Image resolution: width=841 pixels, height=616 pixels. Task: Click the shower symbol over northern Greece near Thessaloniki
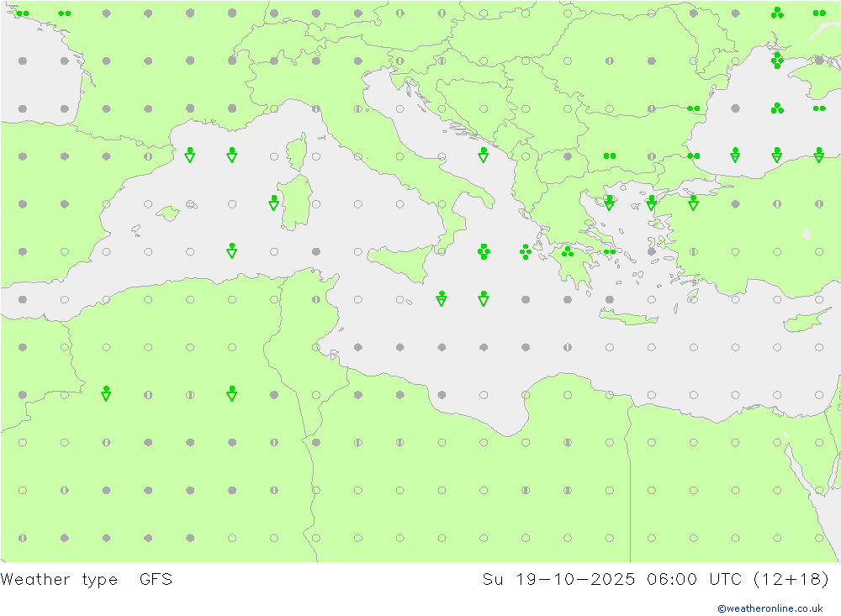click(x=609, y=203)
